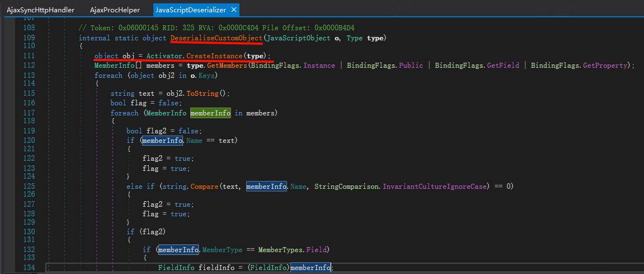
Task: Click the Compare method on string
Action: coord(206,185)
